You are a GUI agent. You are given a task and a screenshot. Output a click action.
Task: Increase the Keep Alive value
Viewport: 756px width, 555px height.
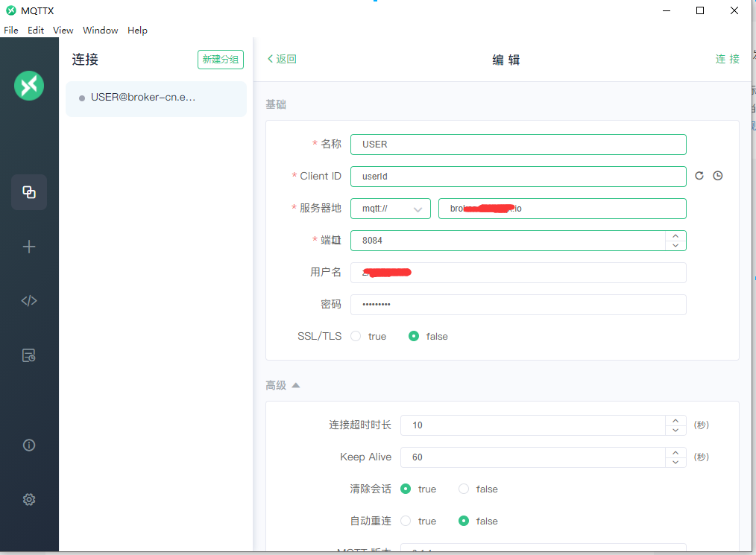coord(675,452)
